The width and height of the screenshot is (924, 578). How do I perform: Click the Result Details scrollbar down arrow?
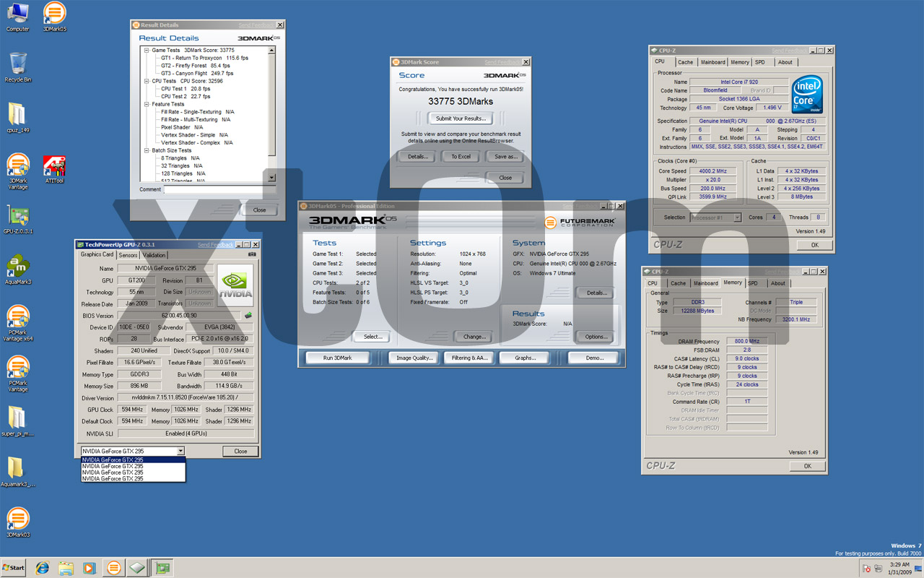pyautogui.click(x=271, y=177)
